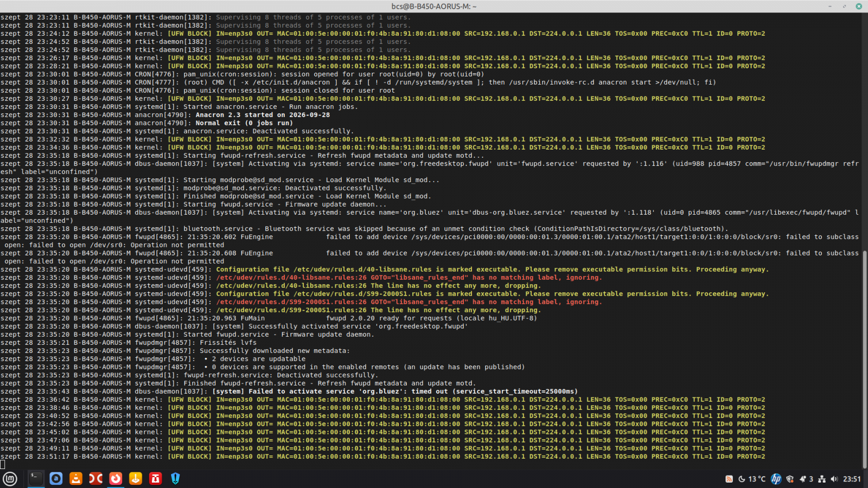Click 'fwupd 2.0.20 ready for requests' line
868x488 pixels.
(431, 318)
